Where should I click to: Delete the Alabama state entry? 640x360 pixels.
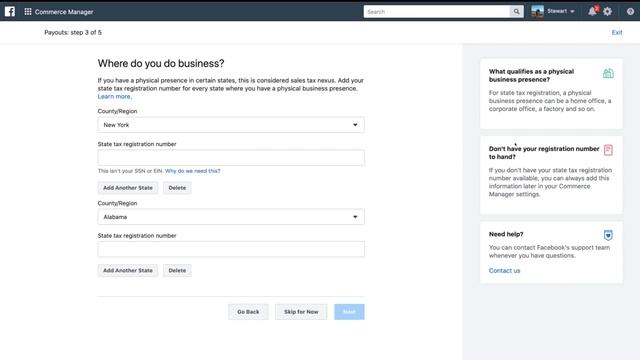pos(177,270)
